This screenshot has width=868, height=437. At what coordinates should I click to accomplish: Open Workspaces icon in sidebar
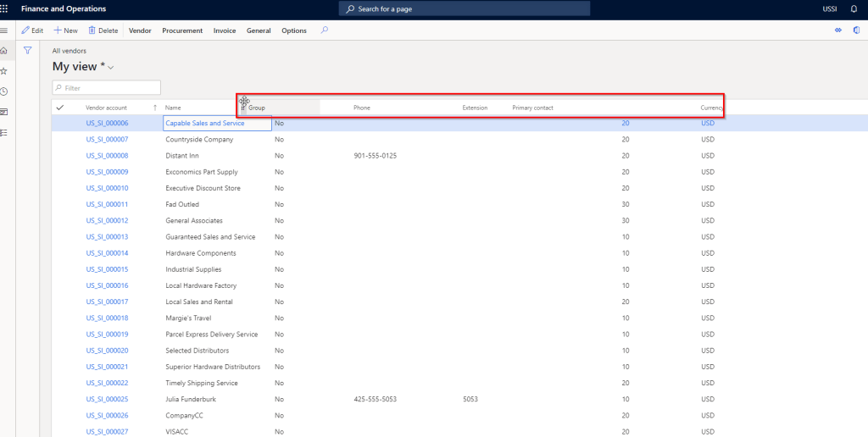tap(5, 112)
